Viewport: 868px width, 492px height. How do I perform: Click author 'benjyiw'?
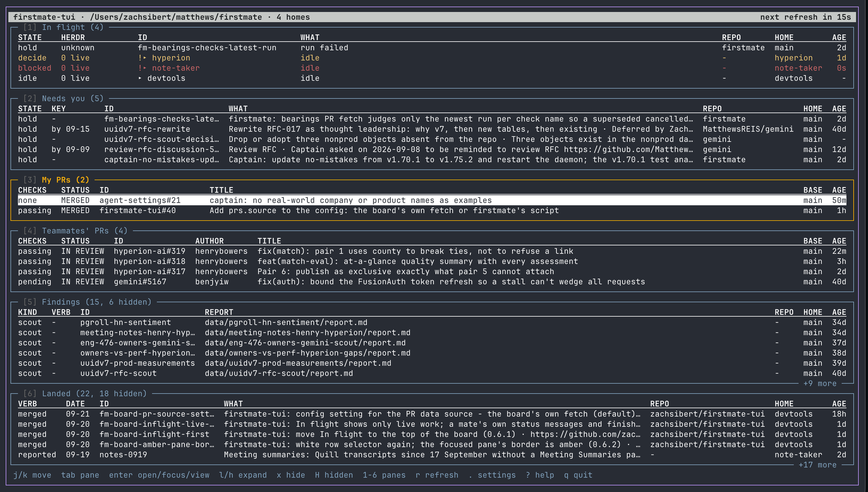(x=212, y=282)
